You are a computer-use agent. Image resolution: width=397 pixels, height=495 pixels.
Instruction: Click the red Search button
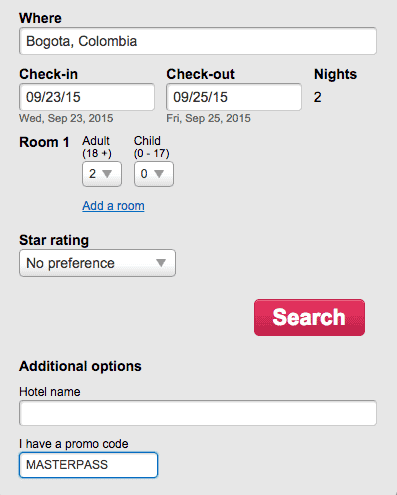pos(309,317)
